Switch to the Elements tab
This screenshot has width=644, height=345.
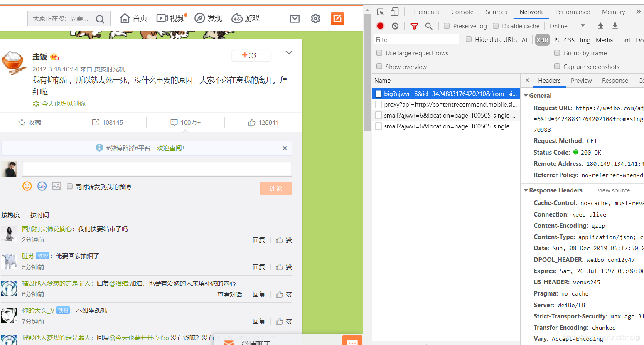click(426, 12)
